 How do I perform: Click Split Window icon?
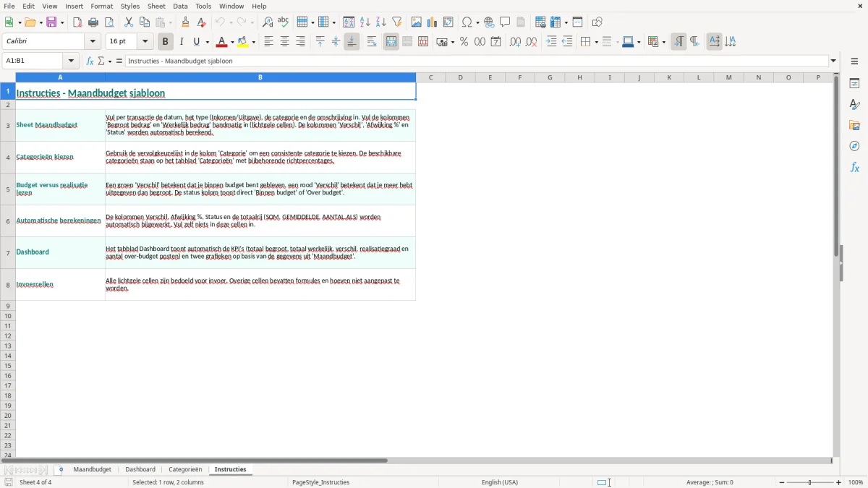[577, 22]
